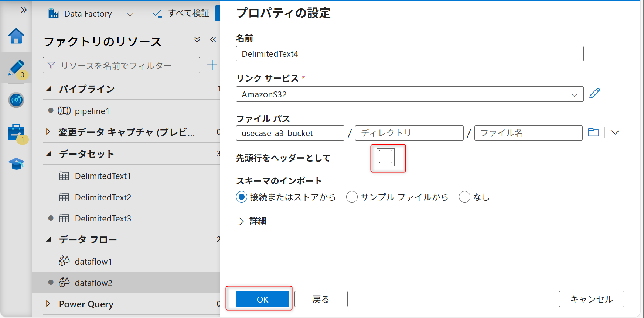Open the Monitor gauge icon
Image resolution: width=644 pixels, height=318 pixels.
16,100
